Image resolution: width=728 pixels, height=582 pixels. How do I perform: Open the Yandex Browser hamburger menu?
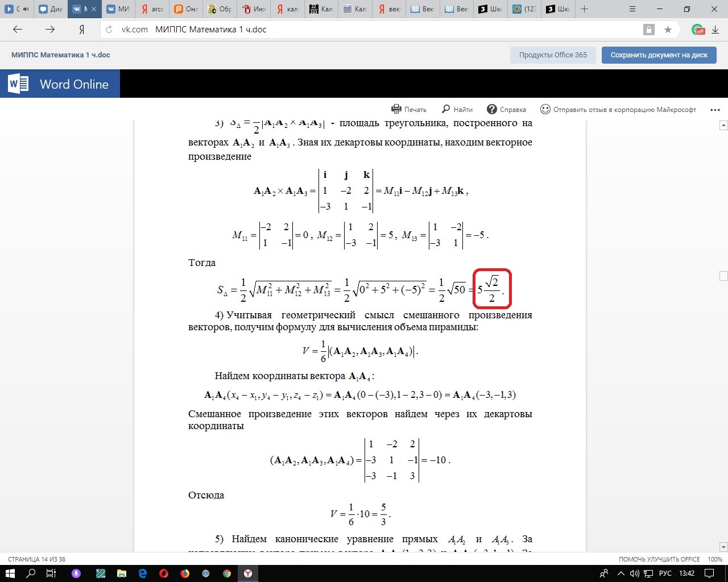(x=634, y=9)
